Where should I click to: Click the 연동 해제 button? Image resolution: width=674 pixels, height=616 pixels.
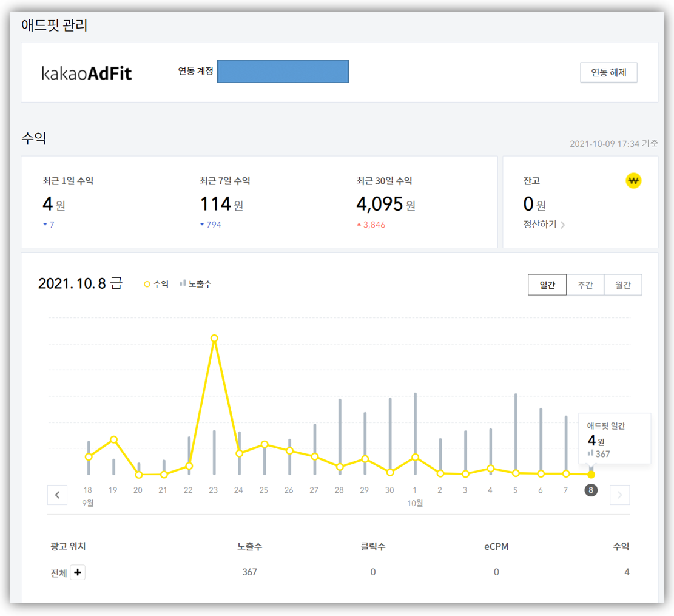pyautogui.click(x=608, y=72)
